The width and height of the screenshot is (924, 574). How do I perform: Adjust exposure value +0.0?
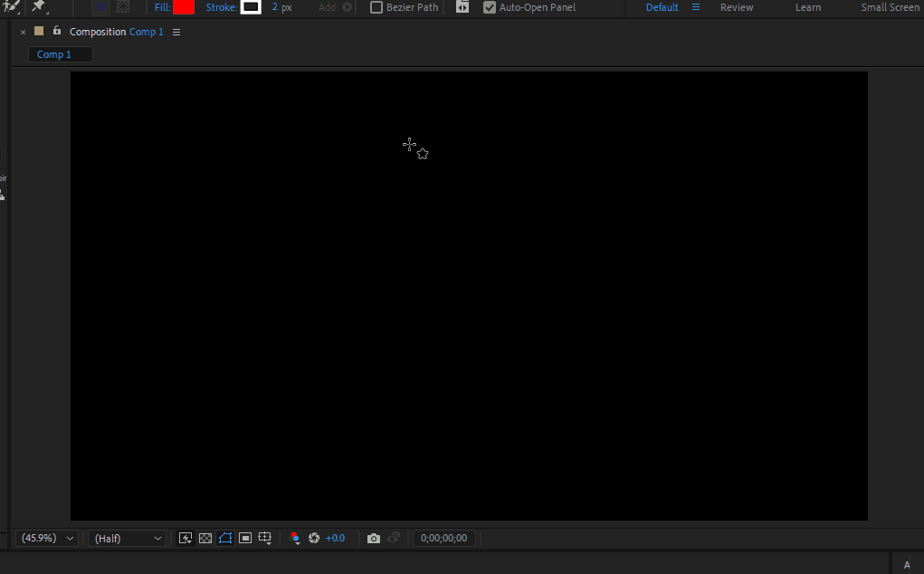coord(336,538)
